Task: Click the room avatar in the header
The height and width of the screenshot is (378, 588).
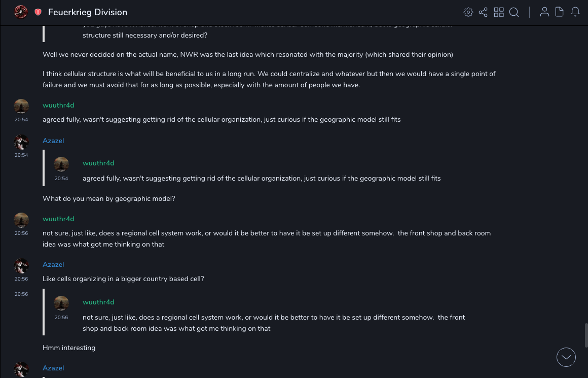Action: pos(21,12)
